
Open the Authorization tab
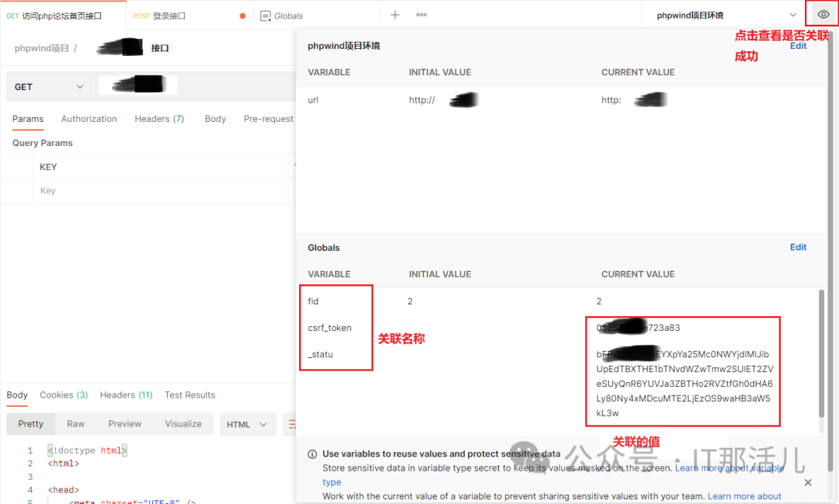pos(89,119)
